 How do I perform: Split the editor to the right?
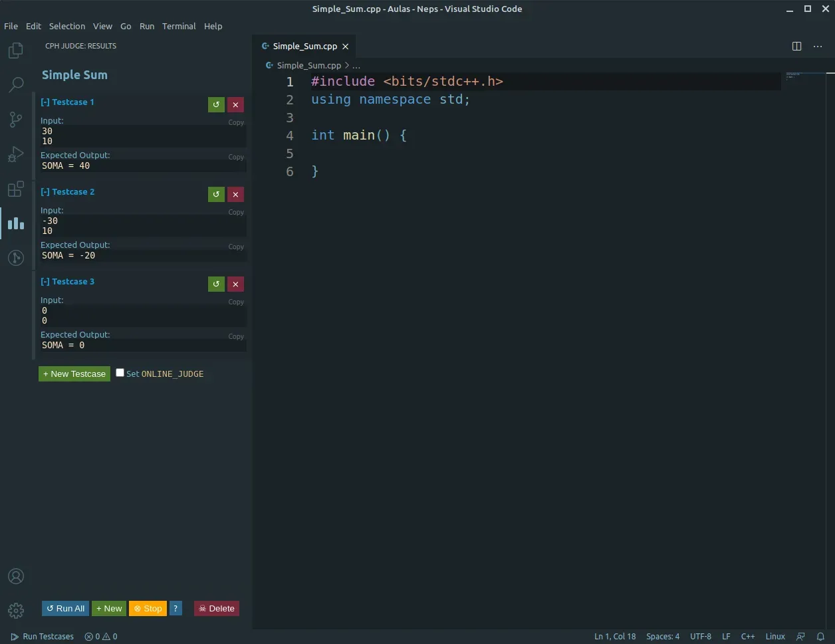(x=796, y=46)
